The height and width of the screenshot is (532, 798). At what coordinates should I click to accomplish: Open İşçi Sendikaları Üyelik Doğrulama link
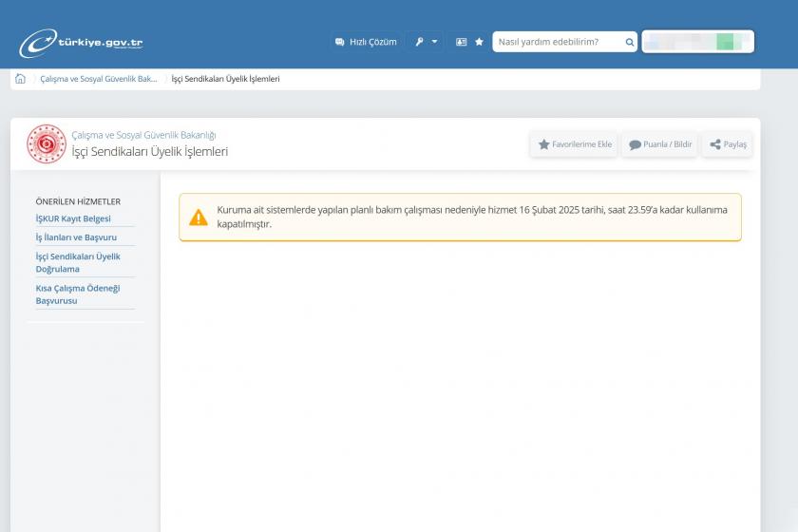(78, 263)
